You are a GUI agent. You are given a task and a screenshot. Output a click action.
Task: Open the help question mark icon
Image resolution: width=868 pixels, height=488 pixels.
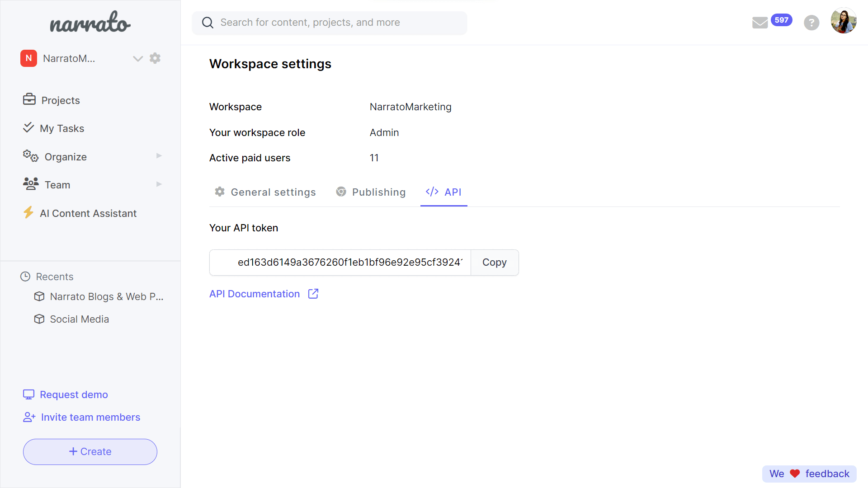[811, 23]
